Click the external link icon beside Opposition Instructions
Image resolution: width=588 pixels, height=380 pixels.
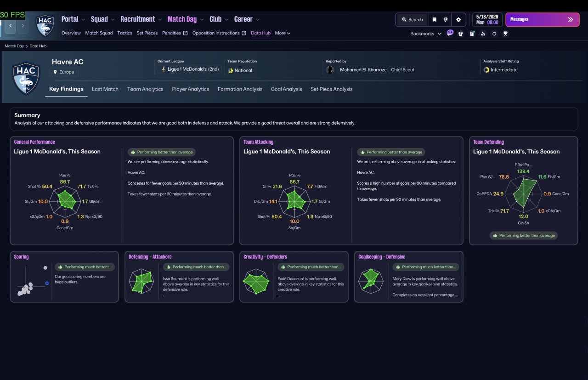coord(244,33)
